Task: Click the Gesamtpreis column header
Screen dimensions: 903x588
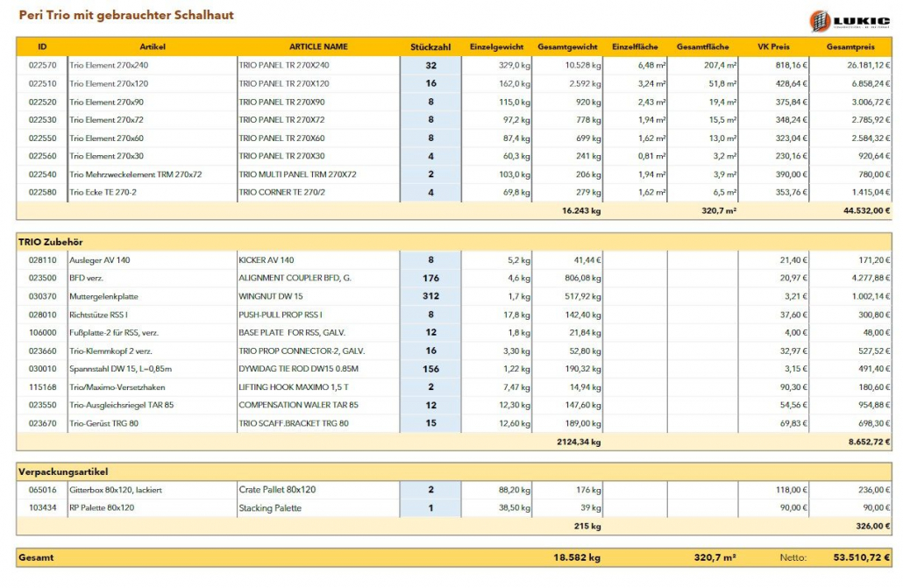Action: 850,46
